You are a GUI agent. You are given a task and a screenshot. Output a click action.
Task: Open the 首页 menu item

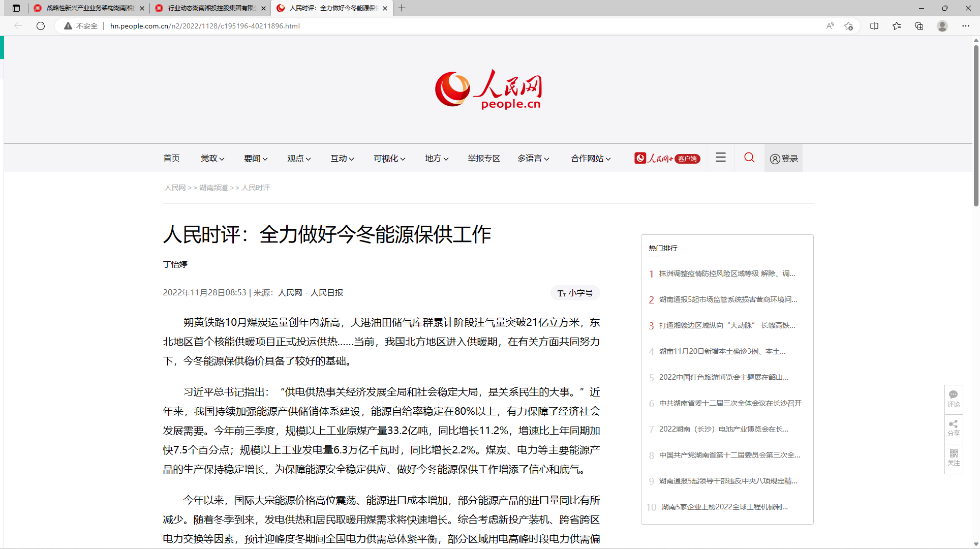coord(171,159)
